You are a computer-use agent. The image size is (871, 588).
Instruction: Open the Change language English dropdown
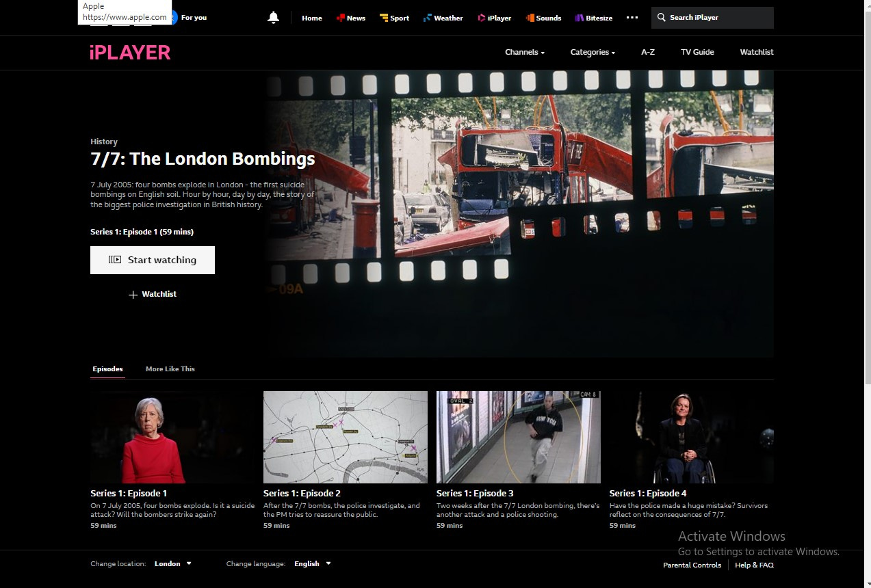(x=313, y=564)
